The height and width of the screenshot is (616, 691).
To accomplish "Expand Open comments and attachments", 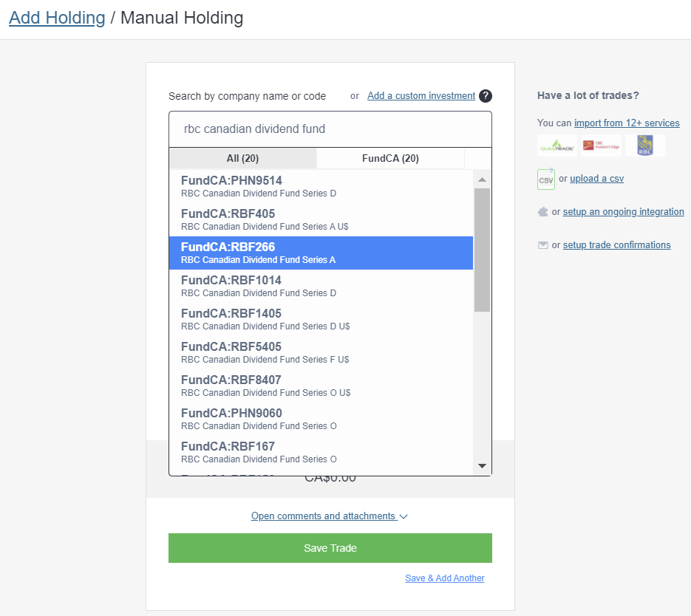I will tap(329, 516).
